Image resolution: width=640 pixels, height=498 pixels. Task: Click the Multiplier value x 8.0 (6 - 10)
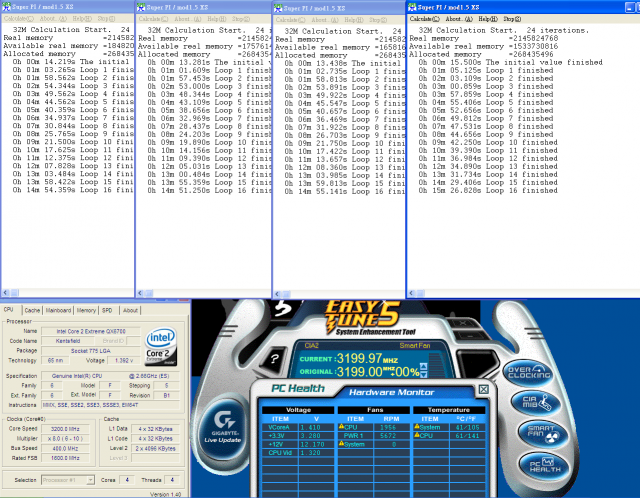tap(65, 439)
